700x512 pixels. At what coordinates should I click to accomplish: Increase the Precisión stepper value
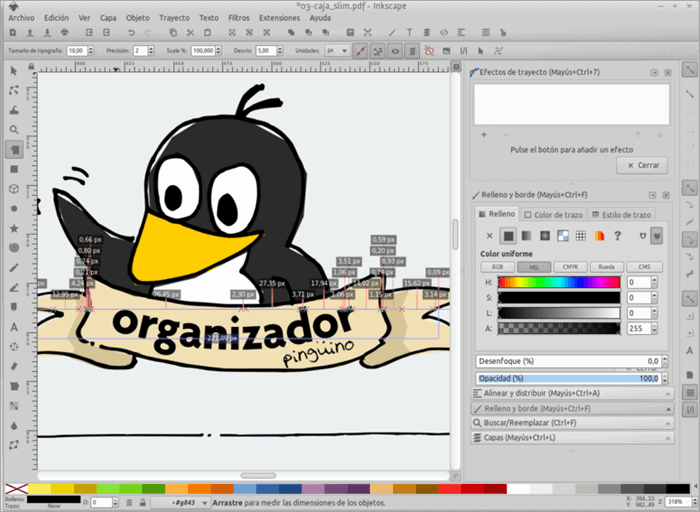coord(151,48)
